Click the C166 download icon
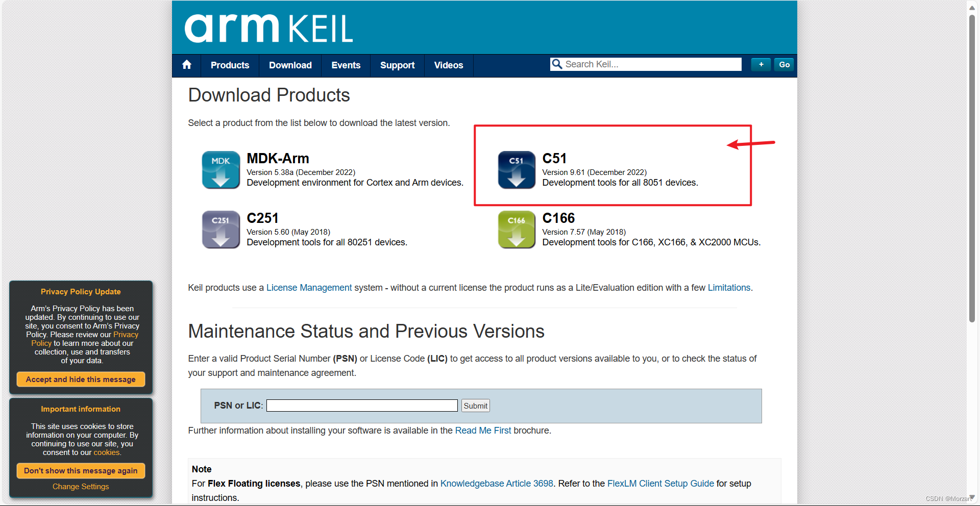 pos(517,230)
